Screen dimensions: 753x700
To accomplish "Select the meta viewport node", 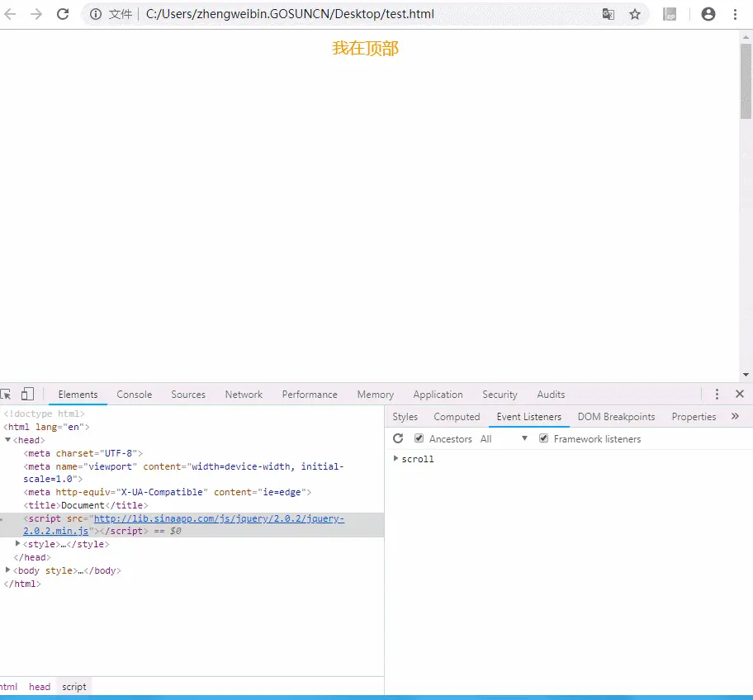I will 183,472.
